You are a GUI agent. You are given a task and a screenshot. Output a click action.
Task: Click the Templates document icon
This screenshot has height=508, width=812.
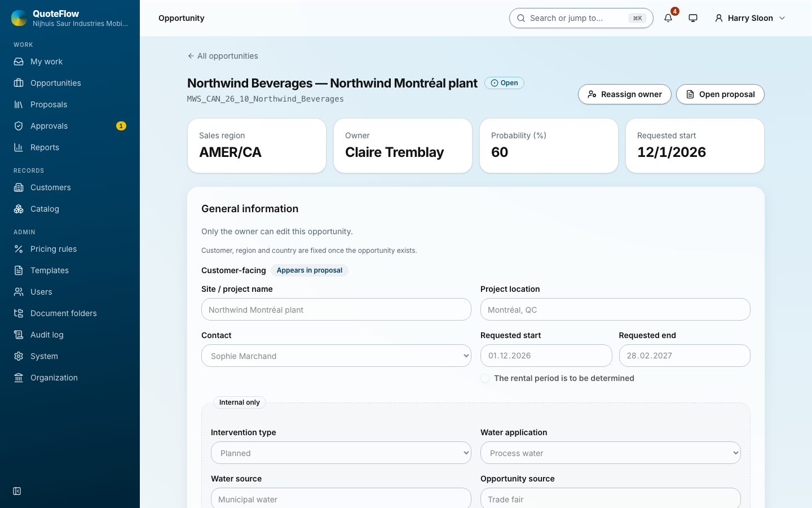(x=19, y=270)
